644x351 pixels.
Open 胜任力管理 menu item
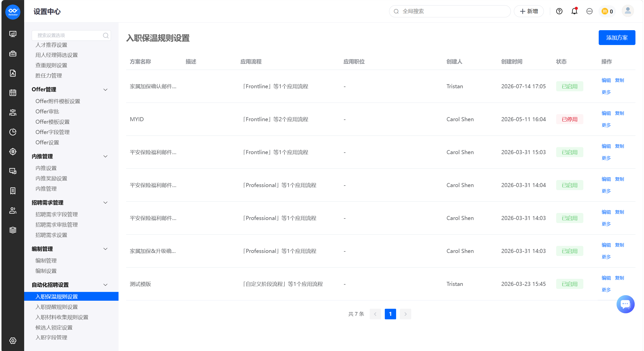tap(49, 76)
